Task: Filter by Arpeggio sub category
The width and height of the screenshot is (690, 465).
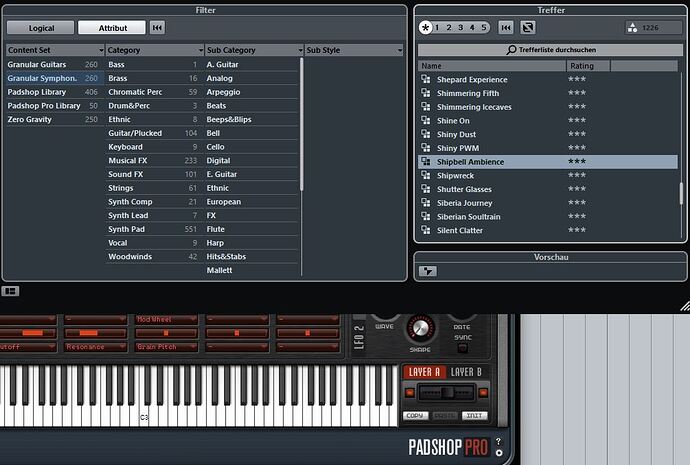Action: coord(252,92)
